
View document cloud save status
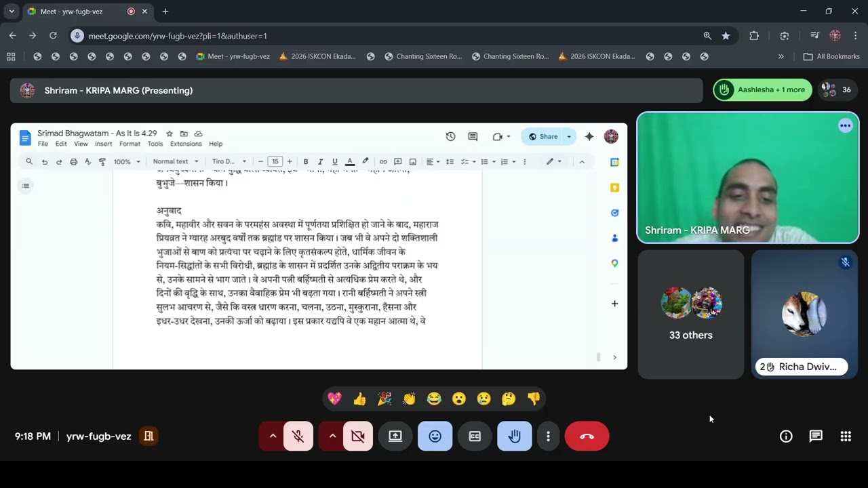[x=198, y=134]
